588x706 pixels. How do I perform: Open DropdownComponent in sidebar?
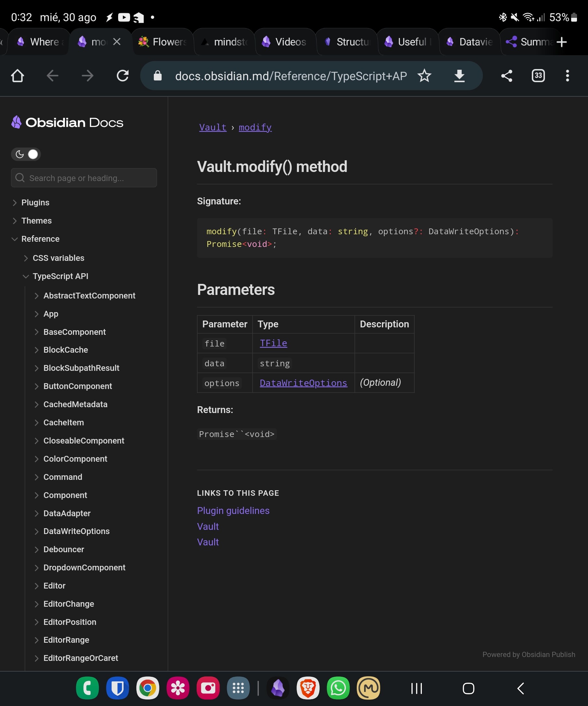tap(84, 567)
